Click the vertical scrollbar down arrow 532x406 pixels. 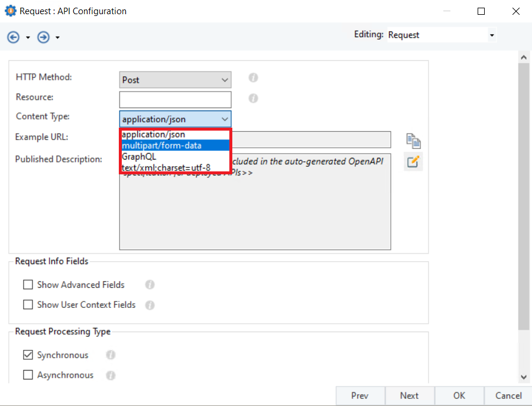point(523,376)
